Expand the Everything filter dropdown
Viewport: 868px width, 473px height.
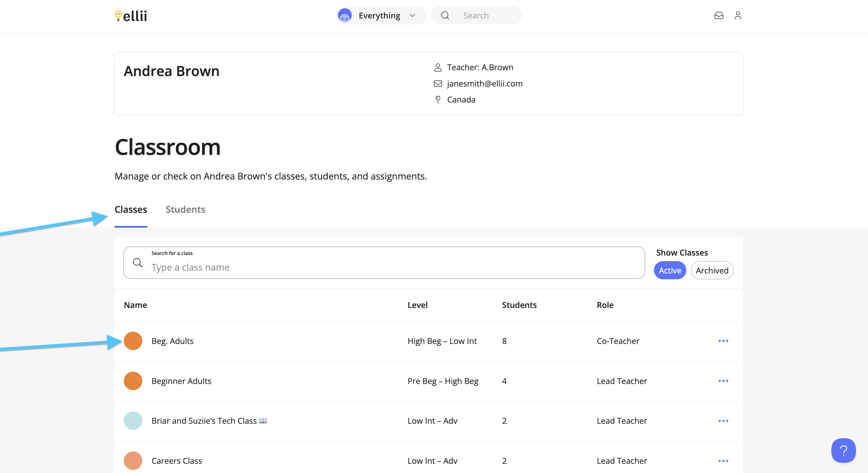pyautogui.click(x=381, y=15)
